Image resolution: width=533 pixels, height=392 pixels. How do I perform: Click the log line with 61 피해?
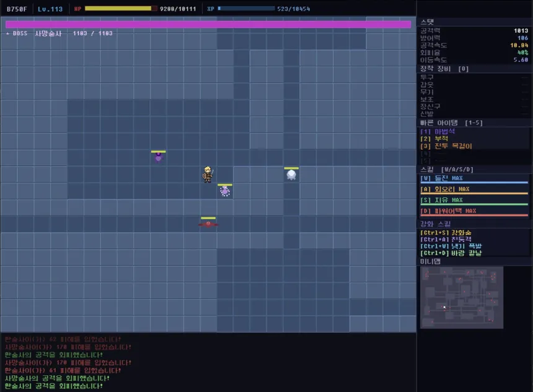tap(63, 370)
